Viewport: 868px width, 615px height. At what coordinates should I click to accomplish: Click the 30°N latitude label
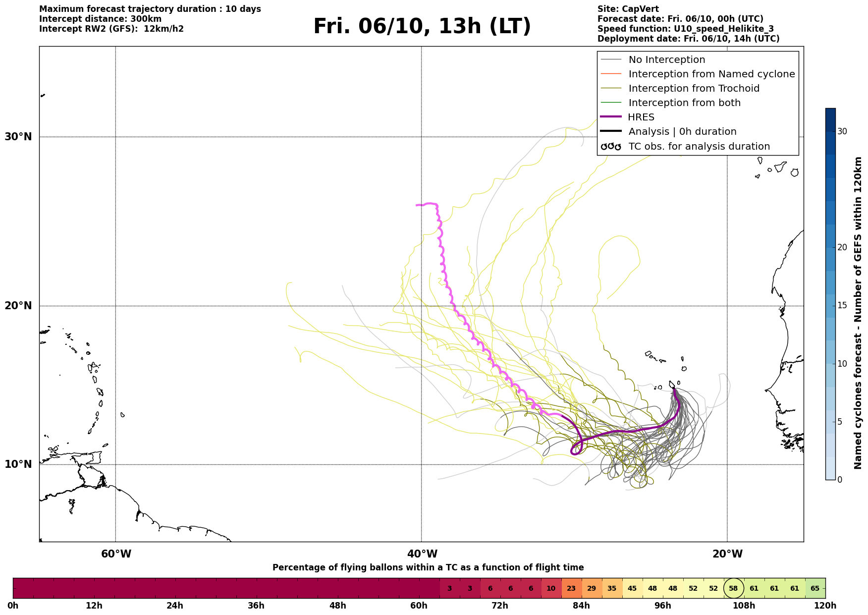click(18, 136)
